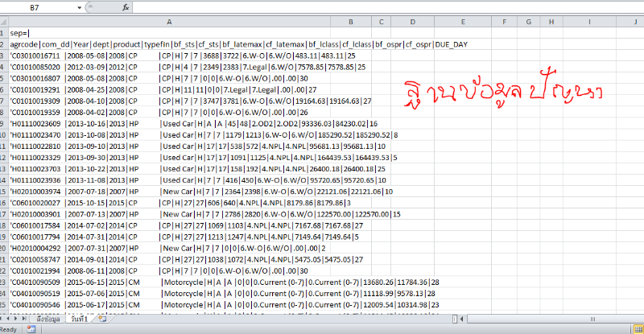Click the Name Box showing B7
The width and height of the screenshot is (644, 334).
pyautogui.click(x=40, y=6)
